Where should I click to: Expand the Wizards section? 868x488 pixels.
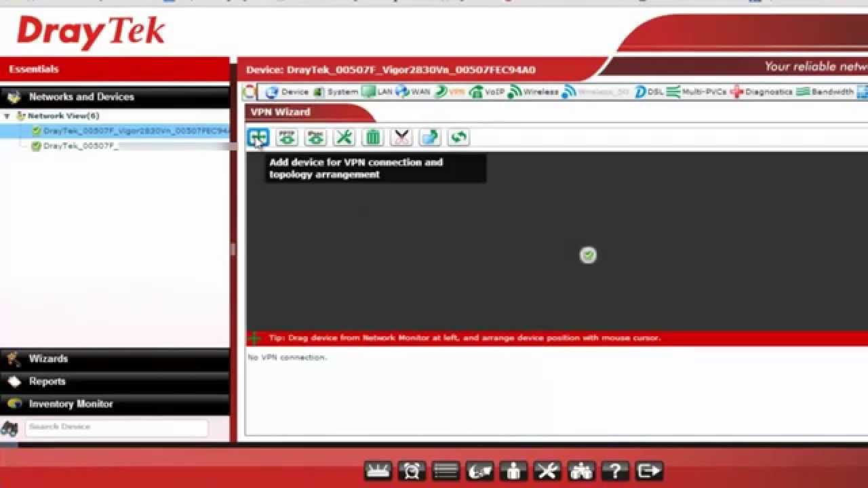pos(115,359)
